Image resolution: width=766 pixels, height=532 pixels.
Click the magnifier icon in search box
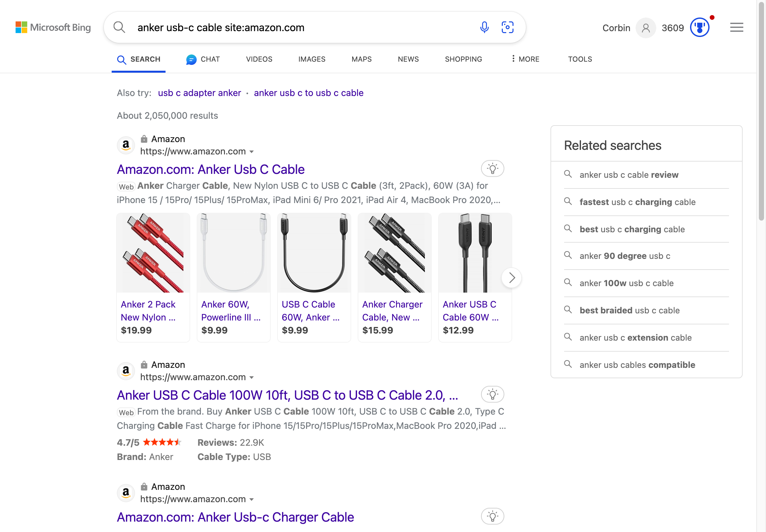coord(119,27)
